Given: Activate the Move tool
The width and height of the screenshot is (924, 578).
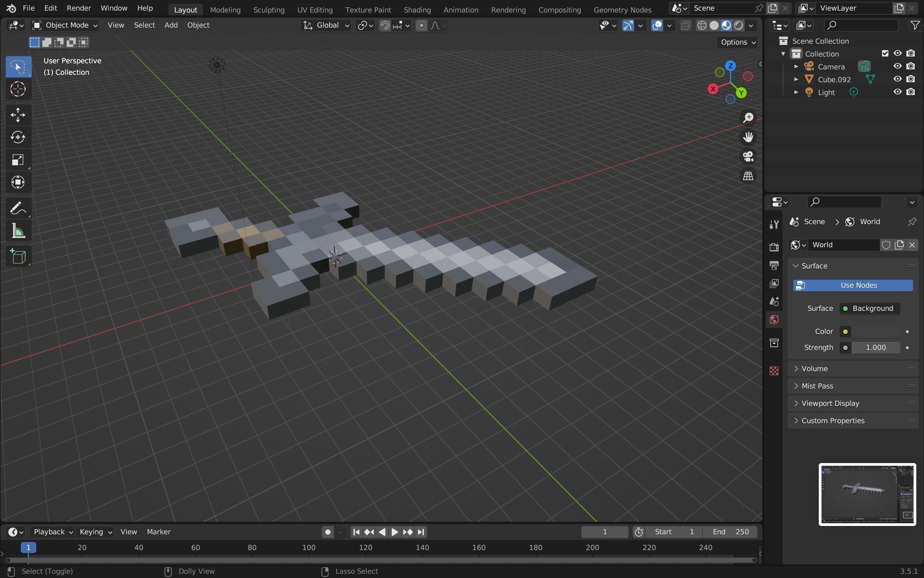Looking at the screenshot, I should (x=18, y=115).
